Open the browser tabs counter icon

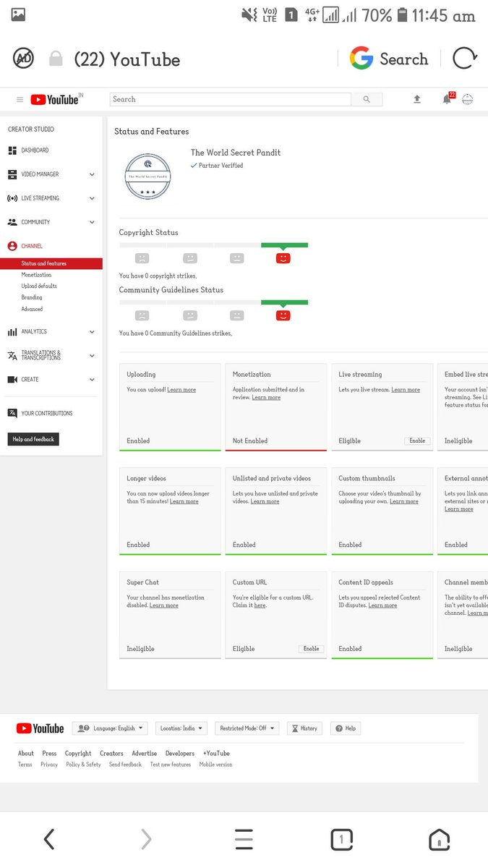(x=341, y=839)
